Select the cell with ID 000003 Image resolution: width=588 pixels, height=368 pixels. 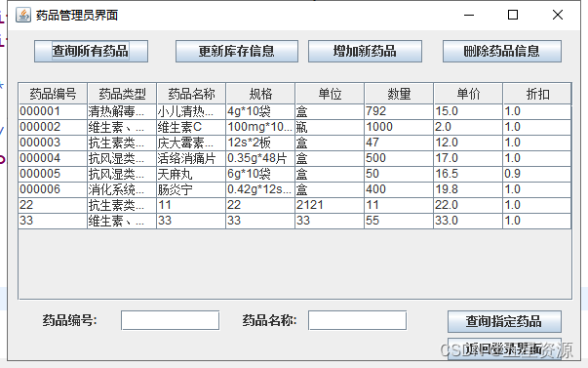coord(53,143)
